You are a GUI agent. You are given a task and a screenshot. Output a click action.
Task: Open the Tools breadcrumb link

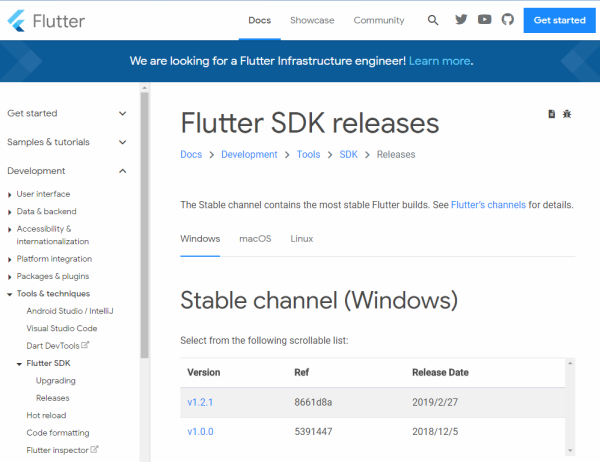click(x=308, y=155)
